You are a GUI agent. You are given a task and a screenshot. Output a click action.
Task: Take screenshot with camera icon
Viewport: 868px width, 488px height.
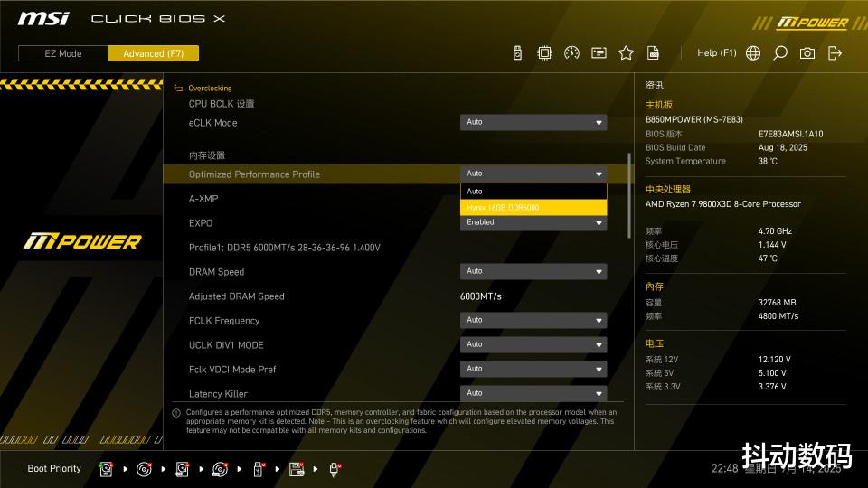coord(807,53)
